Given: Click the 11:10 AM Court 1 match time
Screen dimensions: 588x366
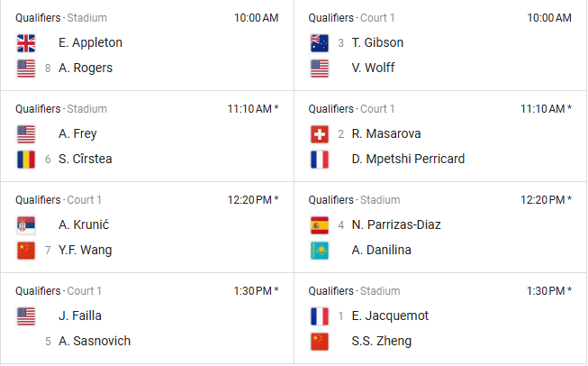Looking at the screenshot, I should click(x=546, y=109).
